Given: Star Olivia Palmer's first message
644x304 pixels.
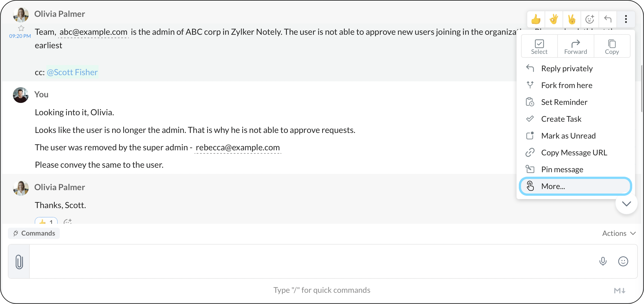Looking at the screenshot, I should coord(21,28).
